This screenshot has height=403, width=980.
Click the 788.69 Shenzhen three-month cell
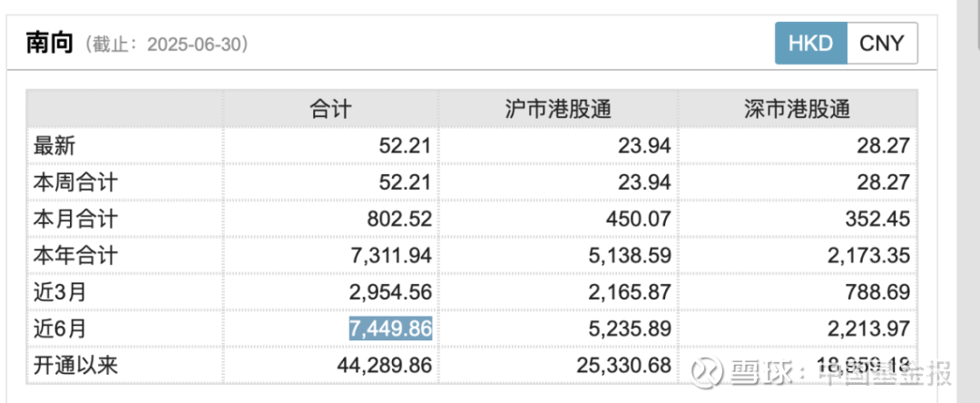pyautogui.click(x=883, y=292)
